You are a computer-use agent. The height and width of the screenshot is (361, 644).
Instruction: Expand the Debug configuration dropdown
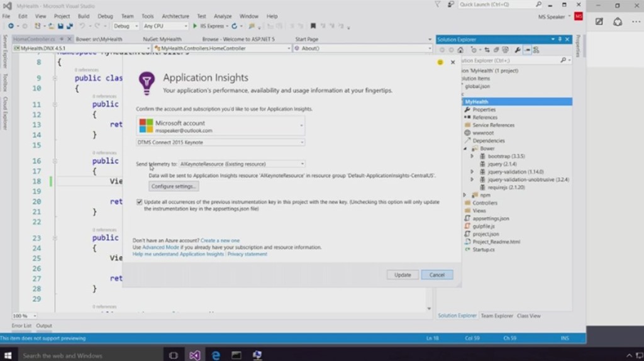point(125,26)
